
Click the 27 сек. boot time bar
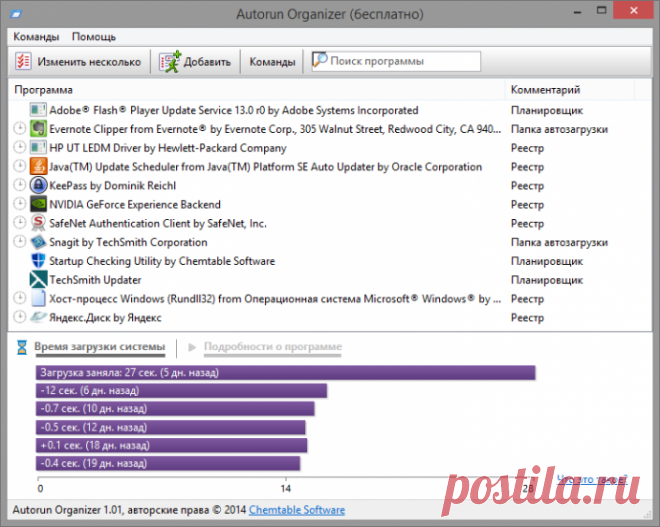click(285, 373)
